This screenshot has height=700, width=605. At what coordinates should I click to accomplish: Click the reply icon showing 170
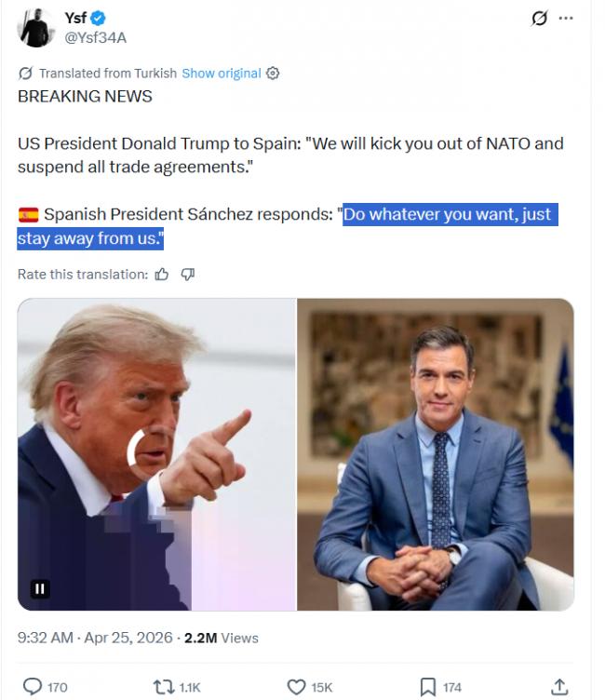point(45,687)
